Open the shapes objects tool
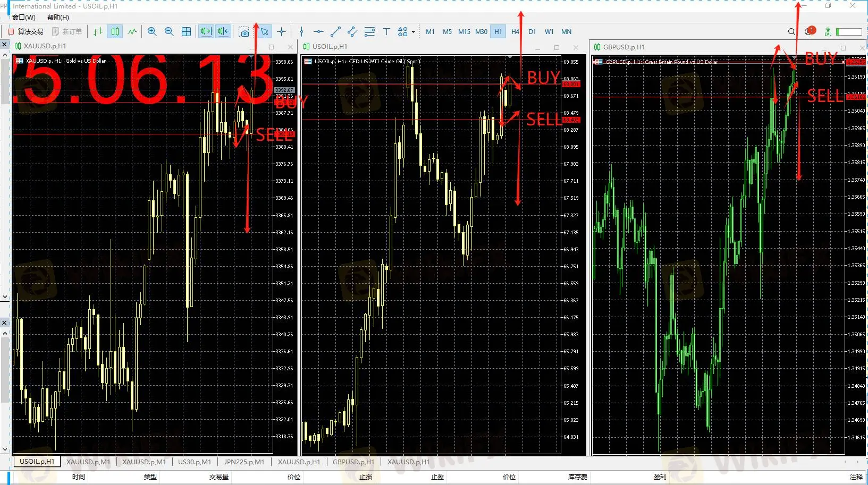This screenshot has width=868, height=485. (x=402, y=32)
